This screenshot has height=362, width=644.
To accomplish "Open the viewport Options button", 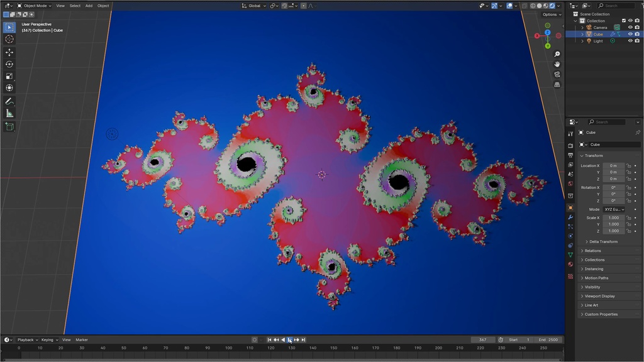I will pyautogui.click(x=552, y=14).
